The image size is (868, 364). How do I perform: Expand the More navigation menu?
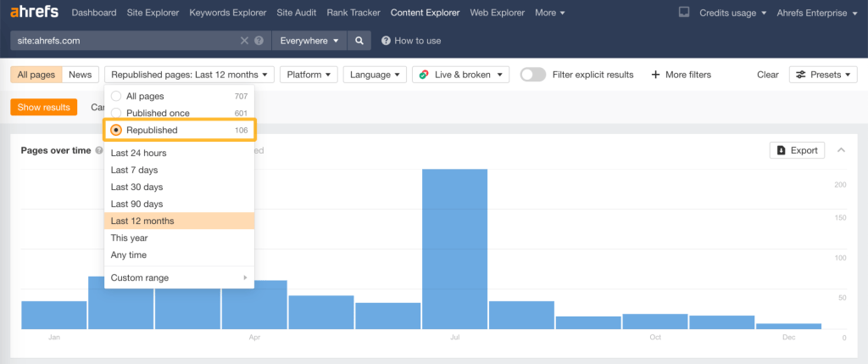click(549, 12)
